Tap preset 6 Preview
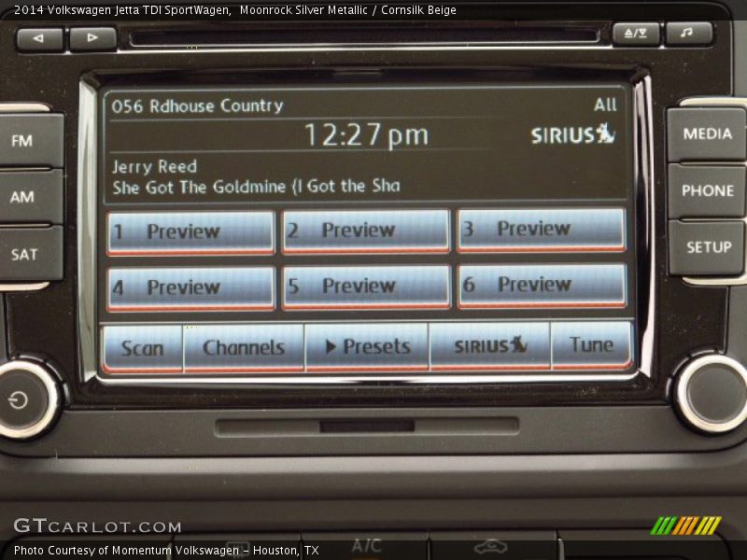 click(x=542, y=286)
